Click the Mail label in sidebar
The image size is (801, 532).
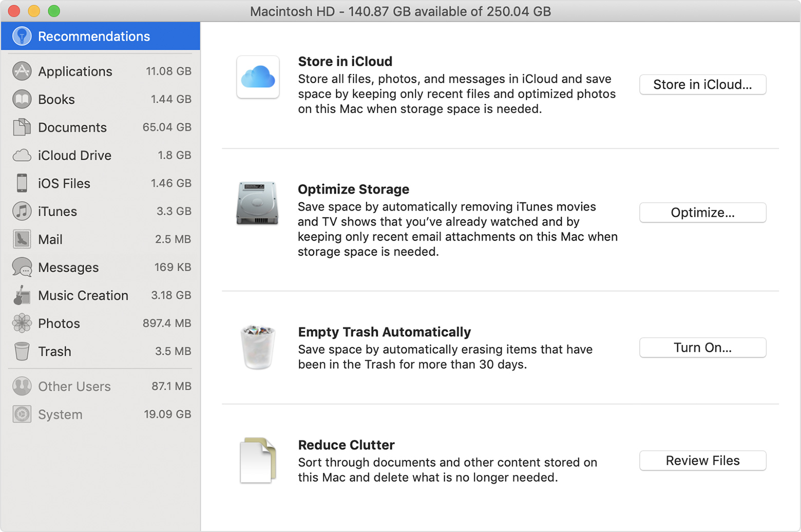[50, 239]
